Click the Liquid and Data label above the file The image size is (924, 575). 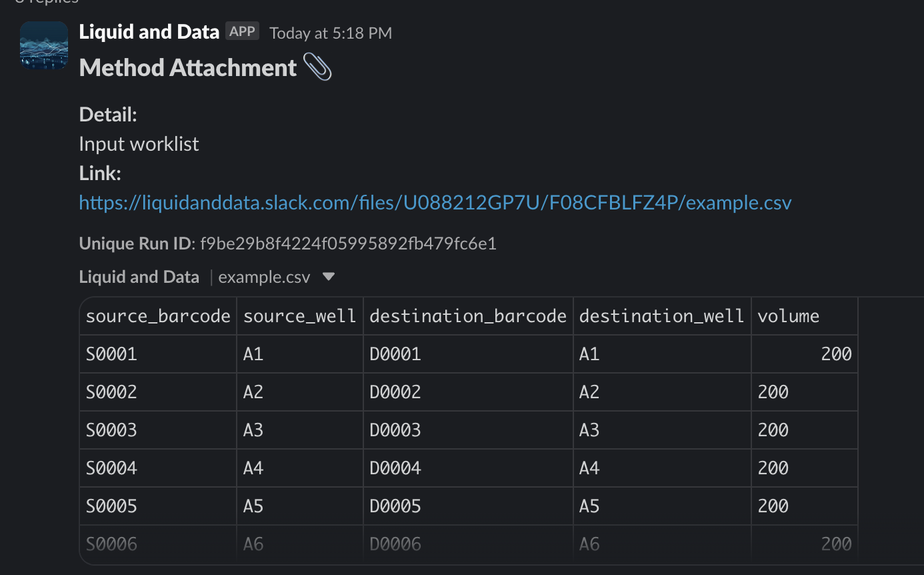139,277
